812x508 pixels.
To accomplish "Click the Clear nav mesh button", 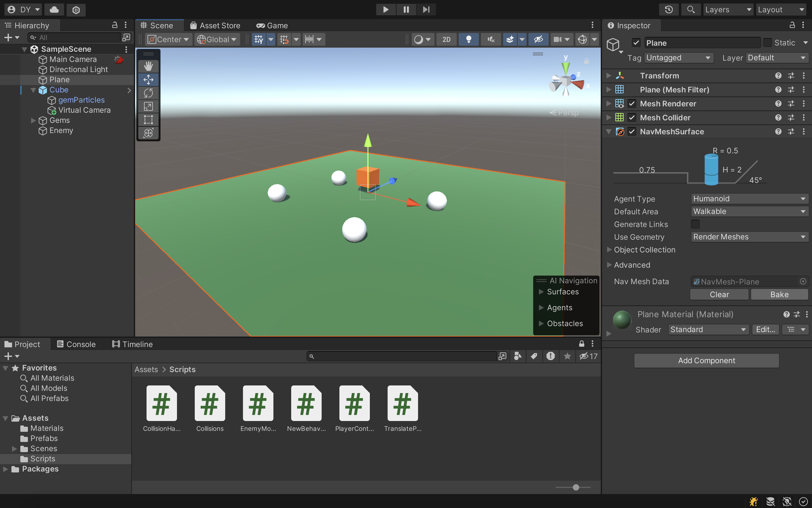I will (x=719, y=294).
